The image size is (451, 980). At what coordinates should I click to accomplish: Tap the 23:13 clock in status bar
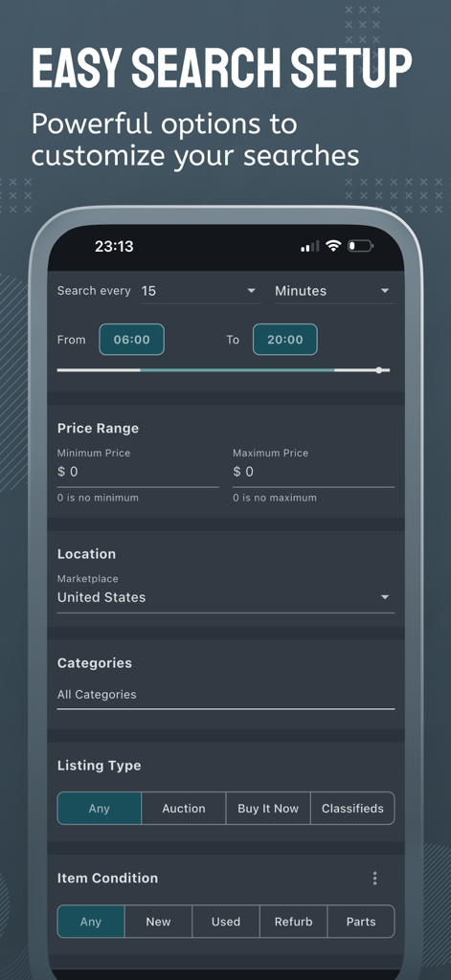coord(114,246)
